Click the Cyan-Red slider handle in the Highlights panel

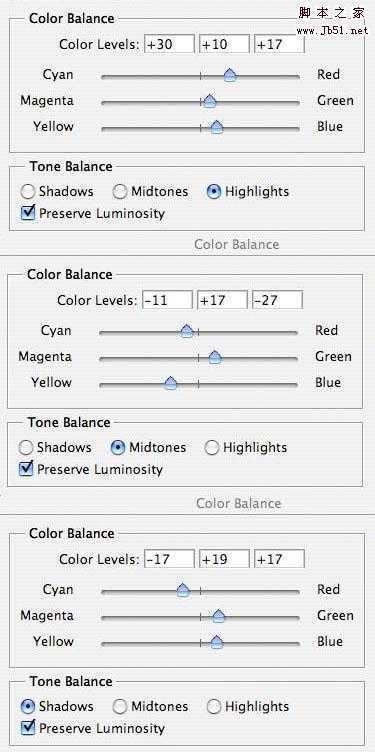coord(230,75)
